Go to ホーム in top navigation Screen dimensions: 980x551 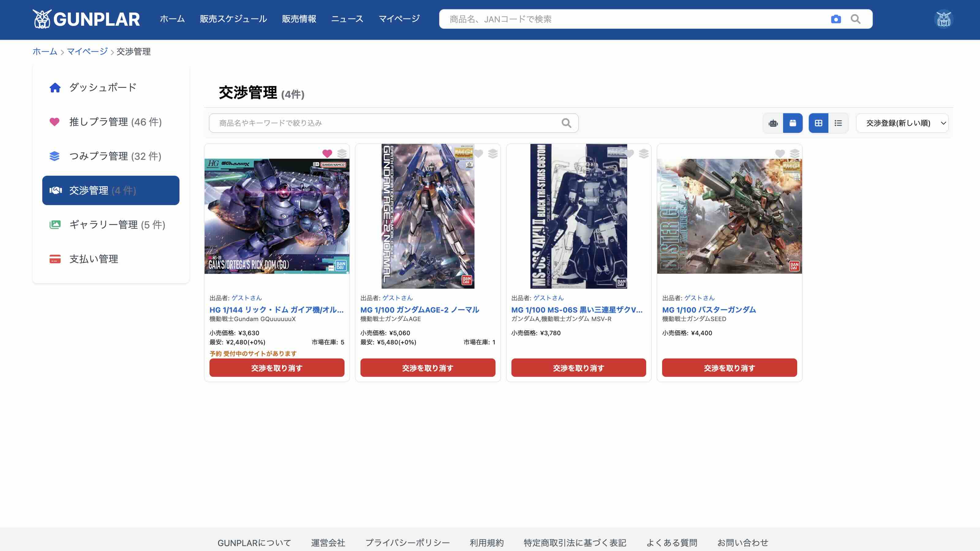point(172,19)
